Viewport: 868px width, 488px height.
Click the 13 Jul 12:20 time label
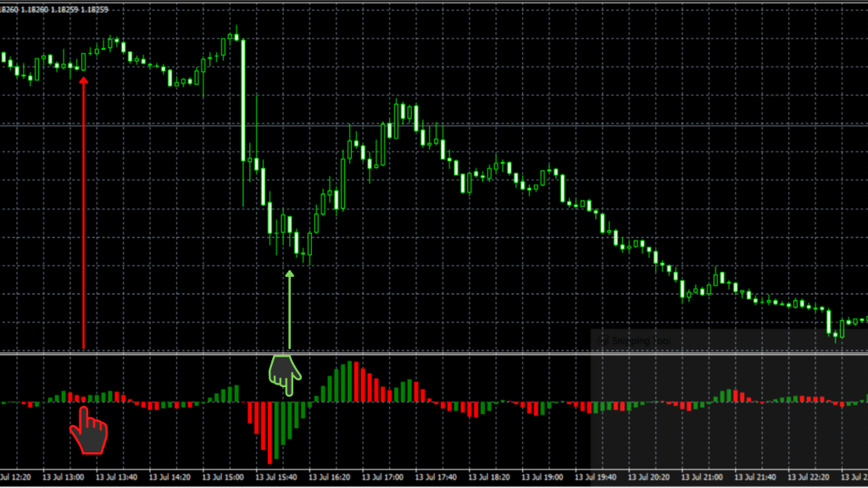coord(20,478)
